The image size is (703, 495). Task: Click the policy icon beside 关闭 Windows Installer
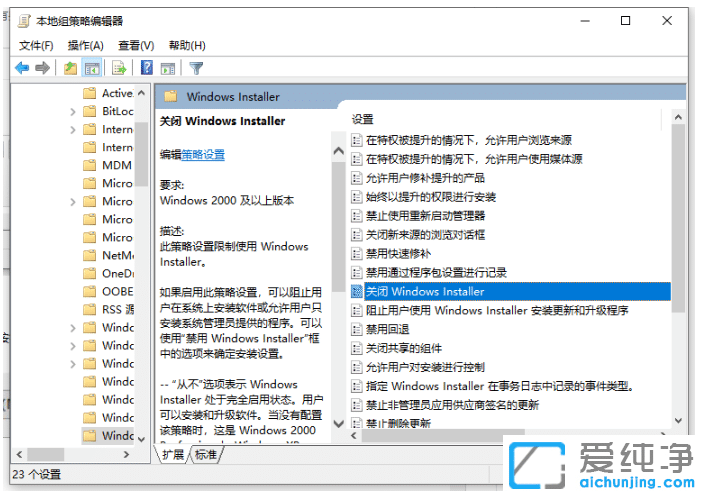point(356,291)
